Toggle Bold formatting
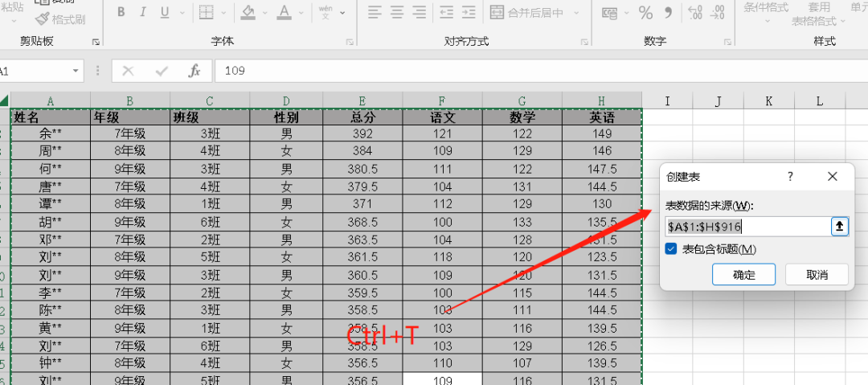The width and height of the screenshot is (868, 385). pos(121,12)
